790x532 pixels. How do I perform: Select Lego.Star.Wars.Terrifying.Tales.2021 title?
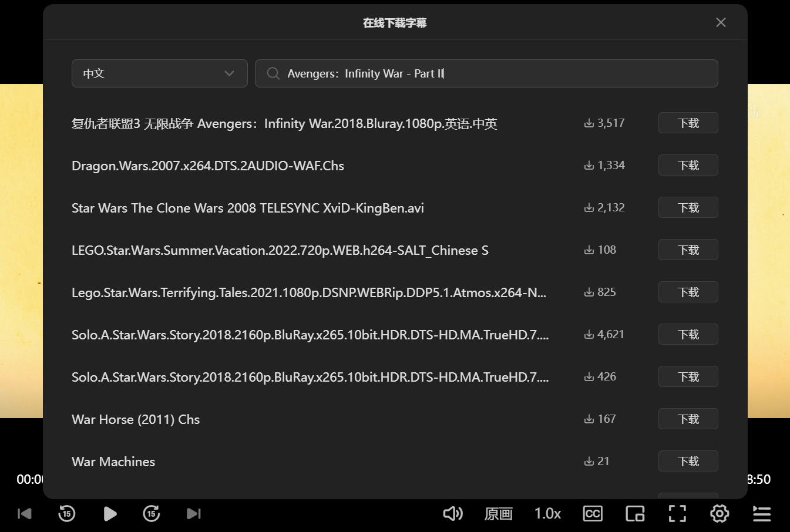[x=309, y=292]
